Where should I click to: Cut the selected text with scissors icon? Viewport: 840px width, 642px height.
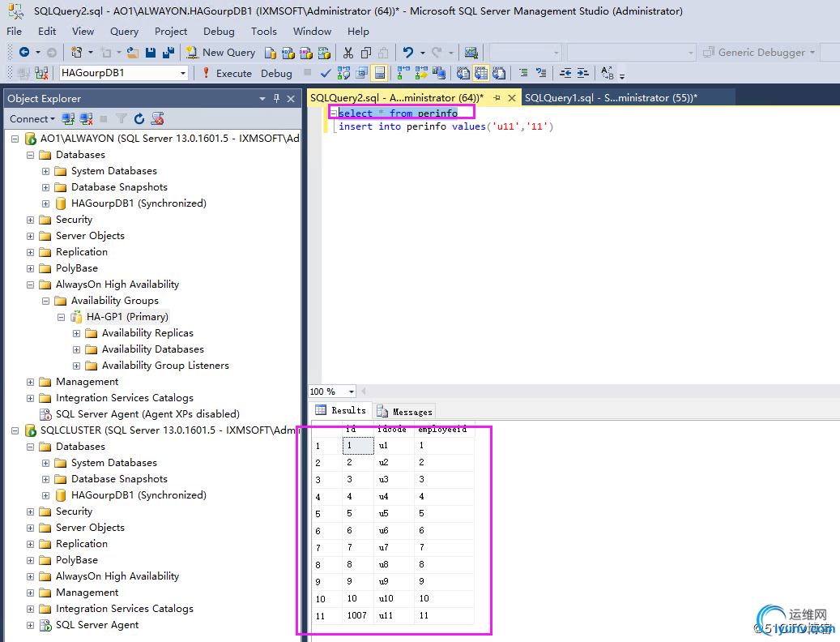pos(348,53)
